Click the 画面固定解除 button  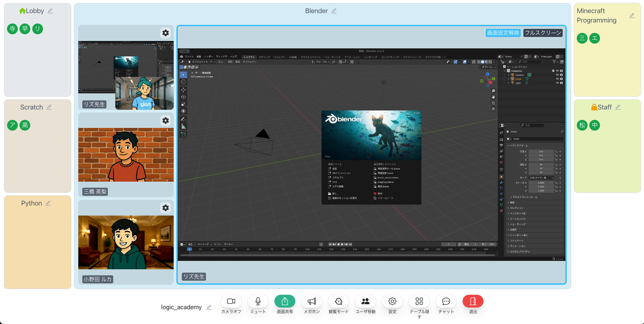503,33
